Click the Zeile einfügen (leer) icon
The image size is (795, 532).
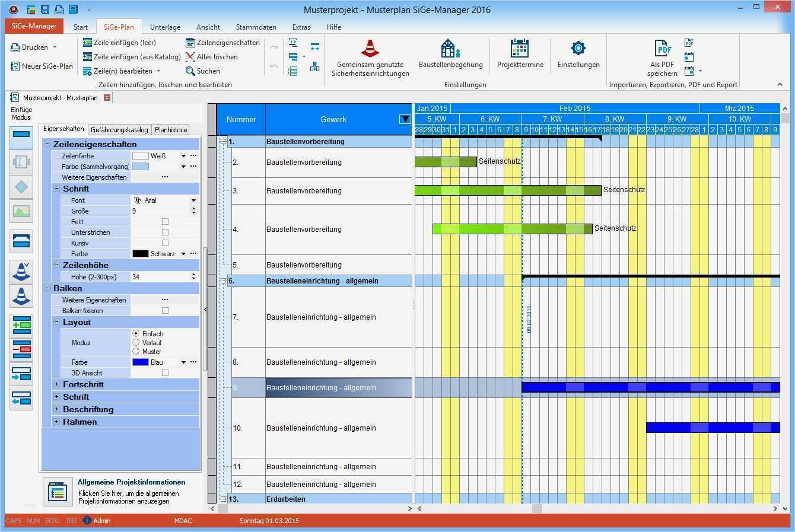pyautogui.click(x=88, y=43)
